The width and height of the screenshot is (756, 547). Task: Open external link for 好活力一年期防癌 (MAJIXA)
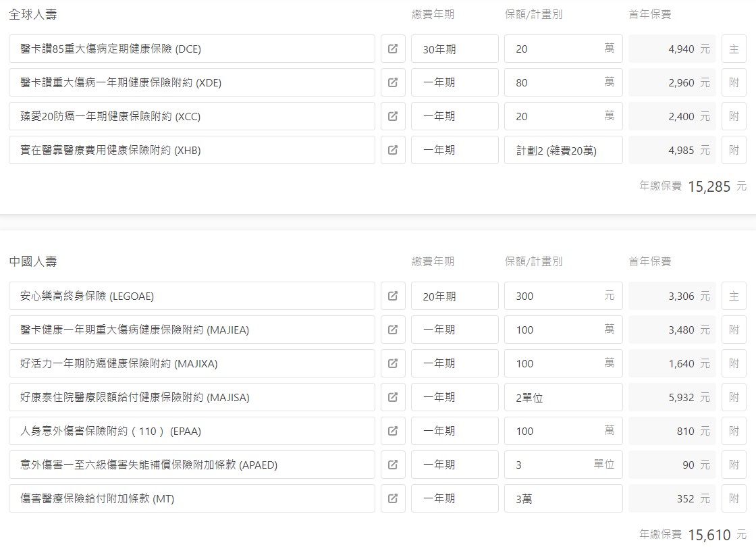point(393,363)
